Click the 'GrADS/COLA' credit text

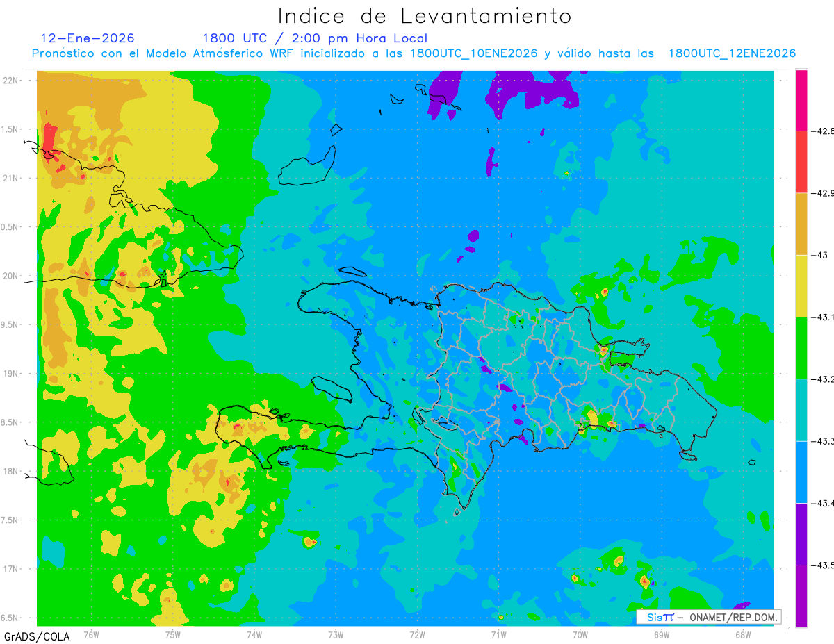point(36,636)
